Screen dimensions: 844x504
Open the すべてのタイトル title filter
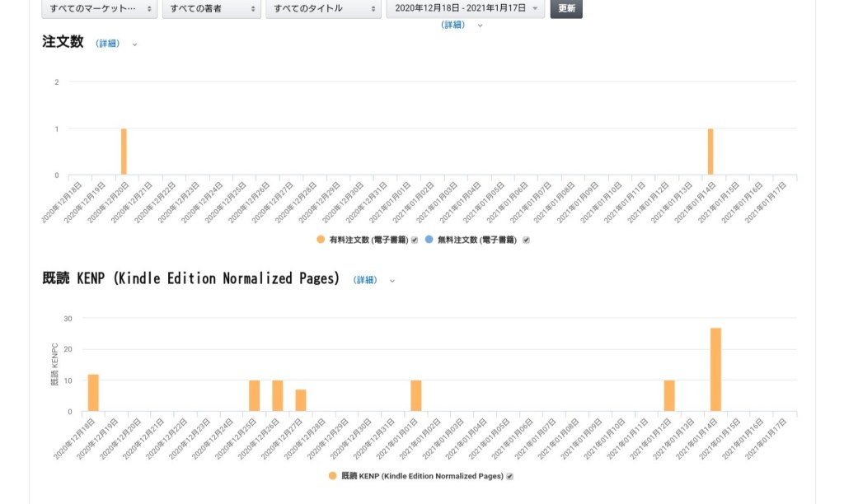322,8
